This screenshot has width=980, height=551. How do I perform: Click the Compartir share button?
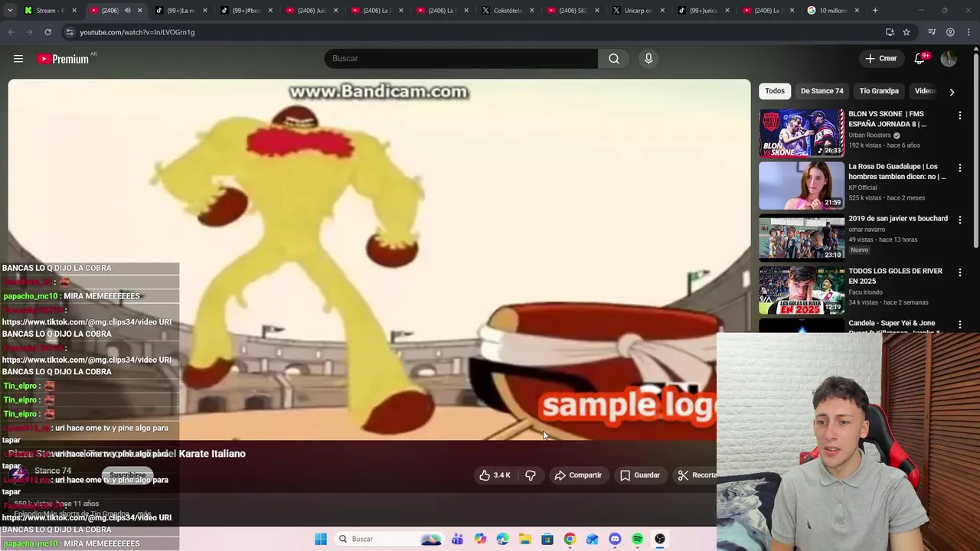(578, 475)
